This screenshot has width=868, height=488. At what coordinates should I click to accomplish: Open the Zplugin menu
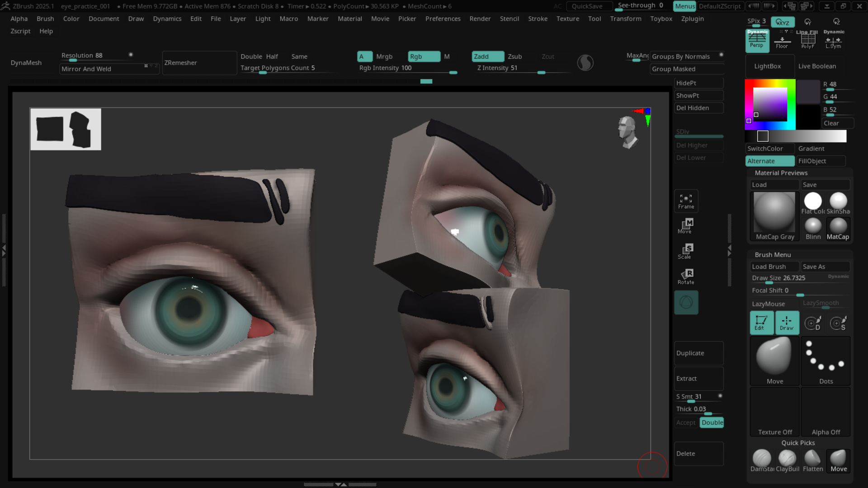pos(692,19)
